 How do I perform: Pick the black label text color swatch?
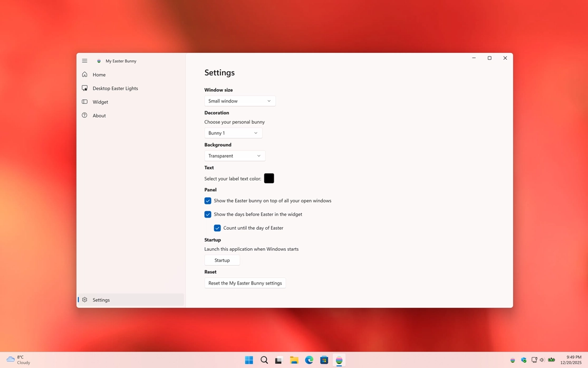pyautogui.click(x=269, y=178)
